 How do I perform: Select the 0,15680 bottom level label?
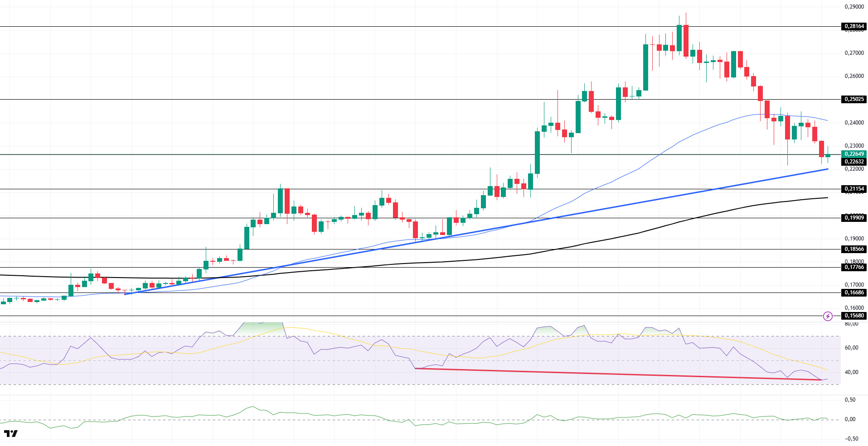854,316
